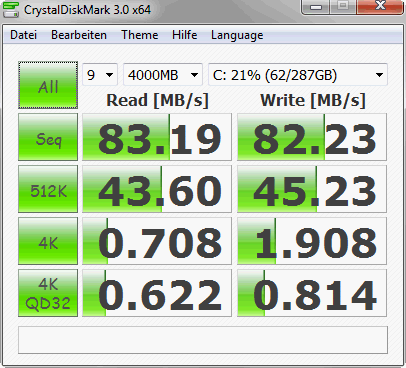406x368 pixels.
Task: Start all benchmarks with the All button
Action: pos(48,85)
